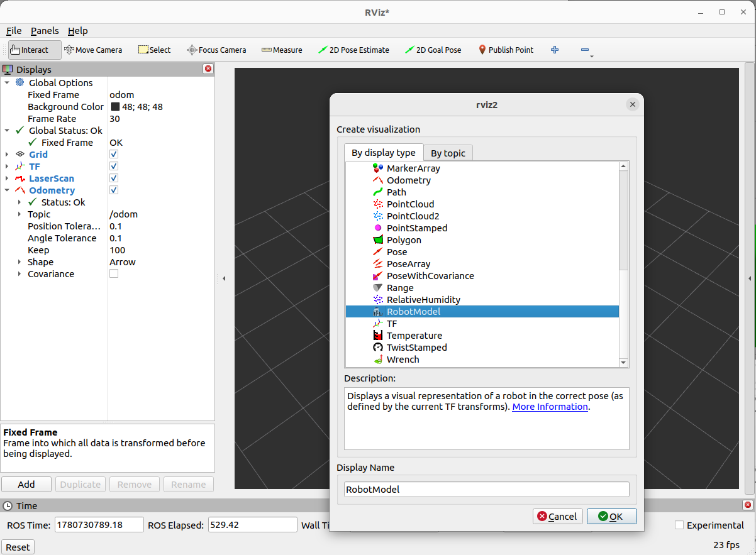Collapse the Global Options tree node
The width and height of the screenshot is (756, 555).
(7, 83)
